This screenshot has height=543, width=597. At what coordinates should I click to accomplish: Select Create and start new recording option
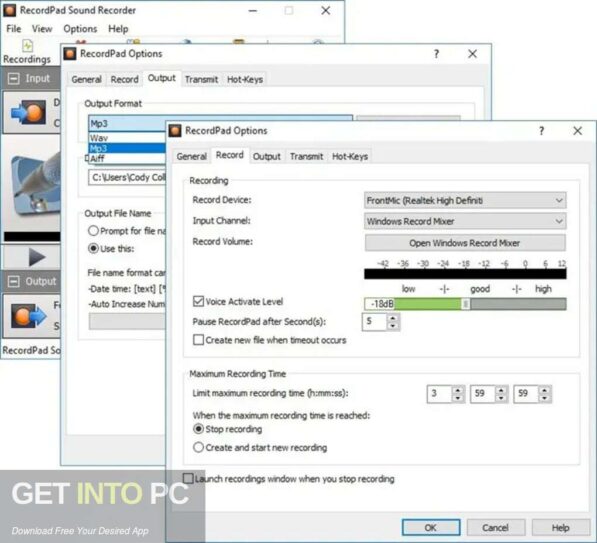pyautogui.click(x=198, y=447)
